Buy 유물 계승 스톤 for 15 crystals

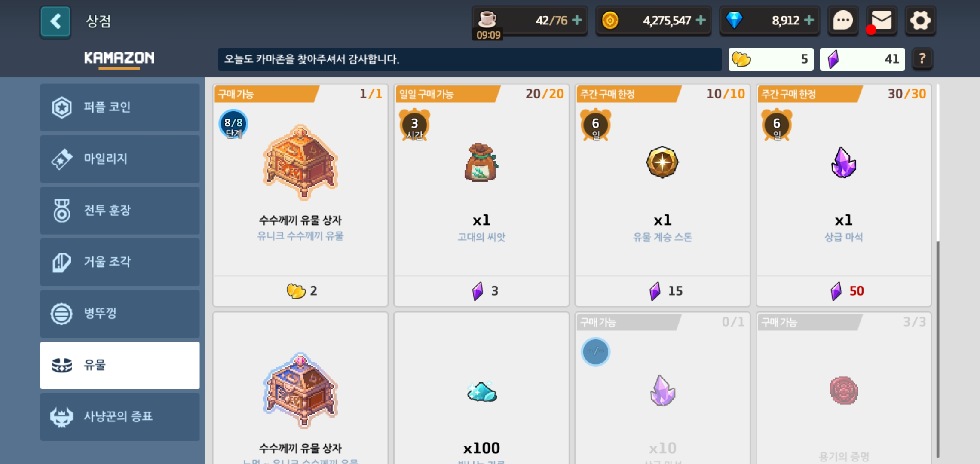[x=662, y=291]
